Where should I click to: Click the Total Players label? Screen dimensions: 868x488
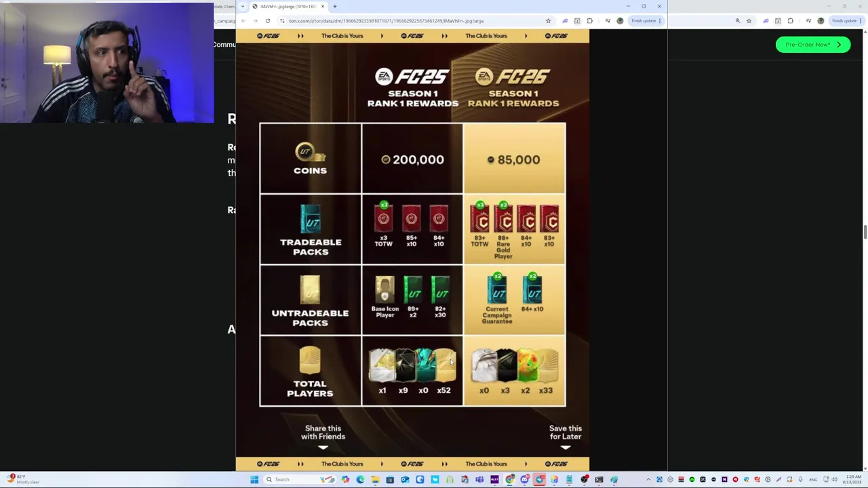point(310,388)
